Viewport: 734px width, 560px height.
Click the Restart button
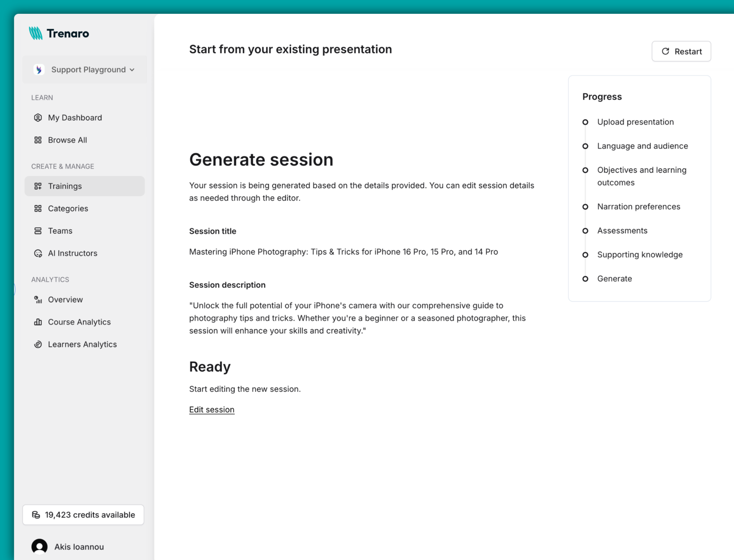[681, 51]
